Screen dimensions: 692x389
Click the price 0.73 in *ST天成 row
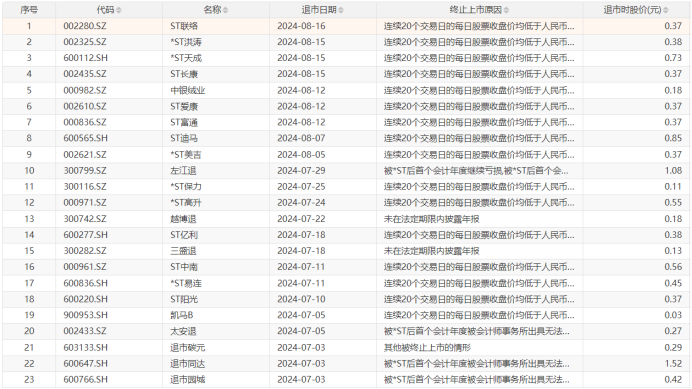(x=673, y=58)
